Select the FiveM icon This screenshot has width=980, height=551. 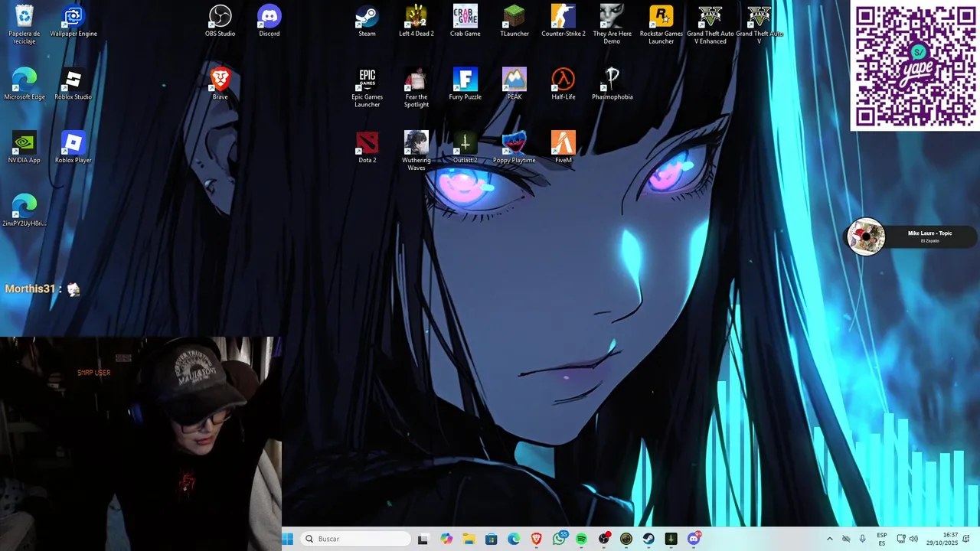563,148
